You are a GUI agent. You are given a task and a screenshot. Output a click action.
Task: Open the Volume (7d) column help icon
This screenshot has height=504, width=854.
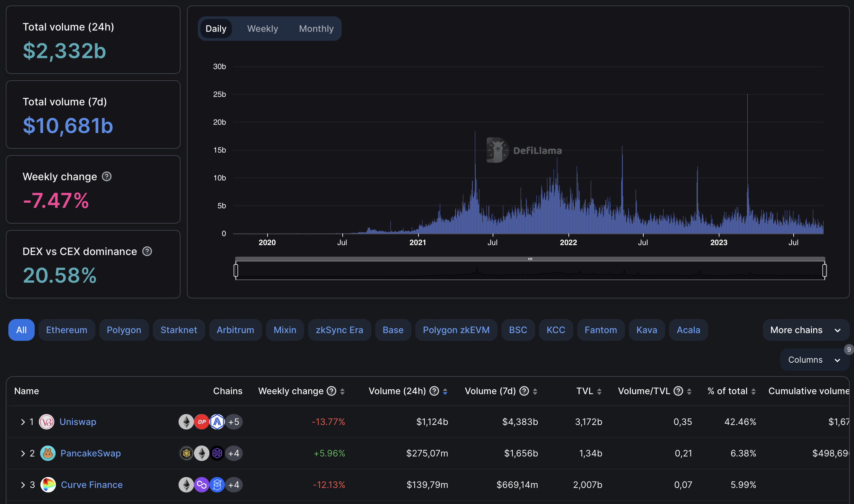[x=524, y=391]
